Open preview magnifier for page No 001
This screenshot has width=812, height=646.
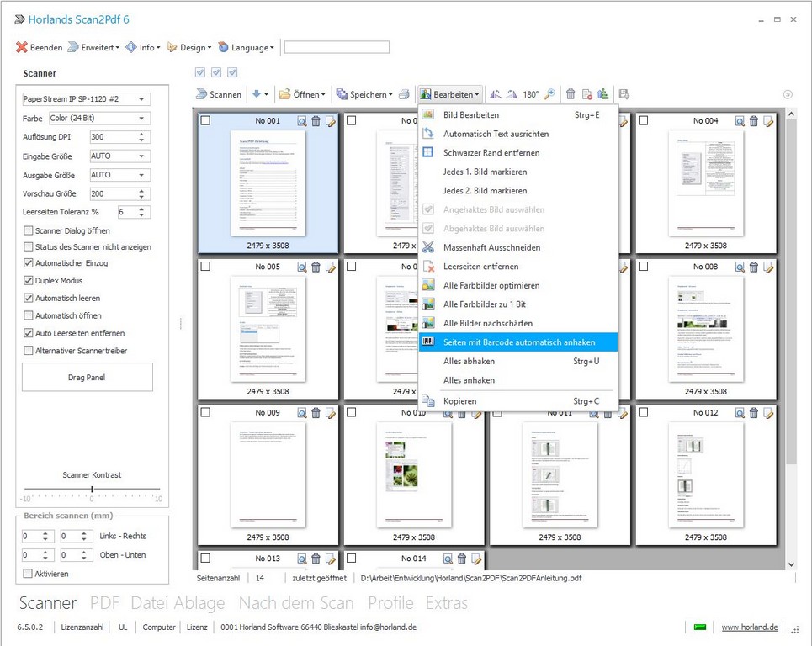(x=302, y=121)
